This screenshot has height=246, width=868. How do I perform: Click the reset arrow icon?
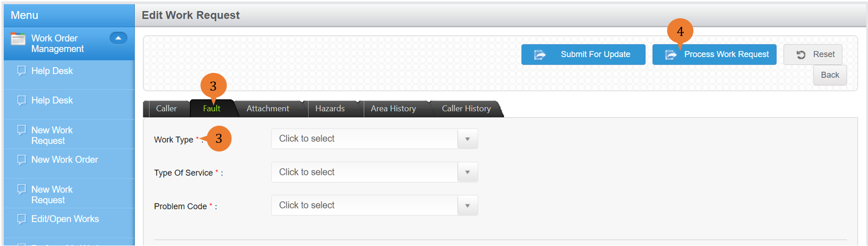pos(801,55)
